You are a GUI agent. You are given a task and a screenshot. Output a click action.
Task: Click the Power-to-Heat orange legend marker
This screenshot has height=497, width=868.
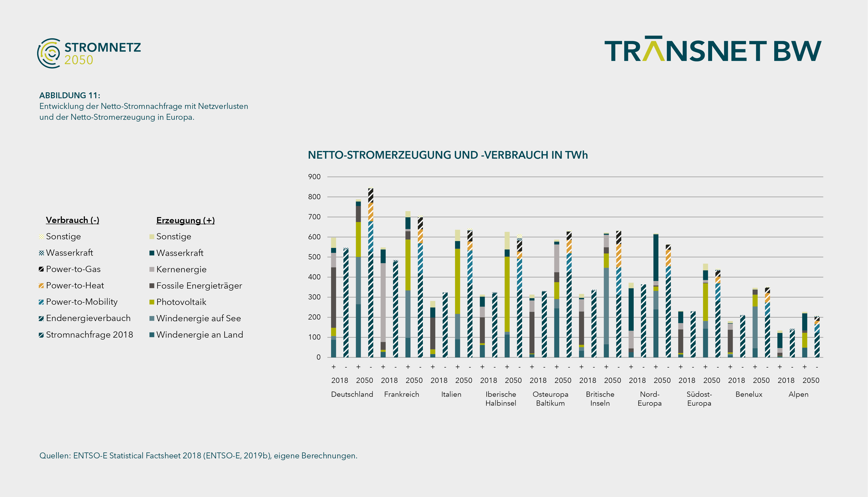tap(41, 285)
